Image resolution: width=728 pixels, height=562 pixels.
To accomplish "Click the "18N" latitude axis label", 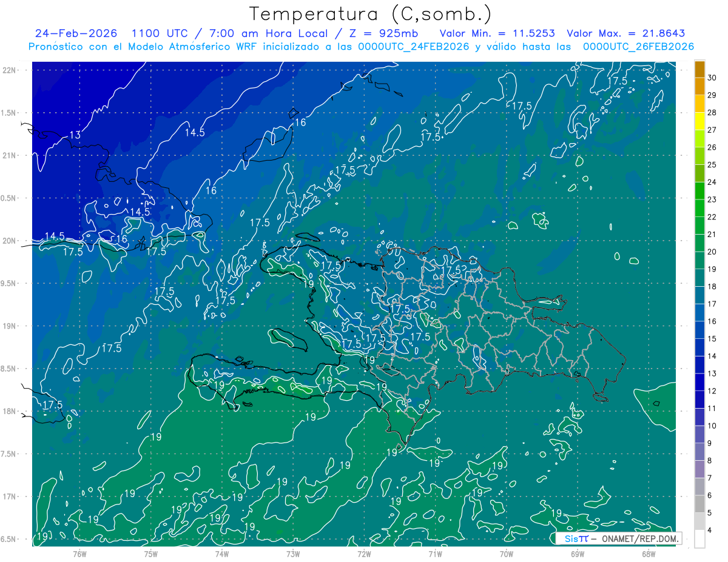I will tap(9, 411).
